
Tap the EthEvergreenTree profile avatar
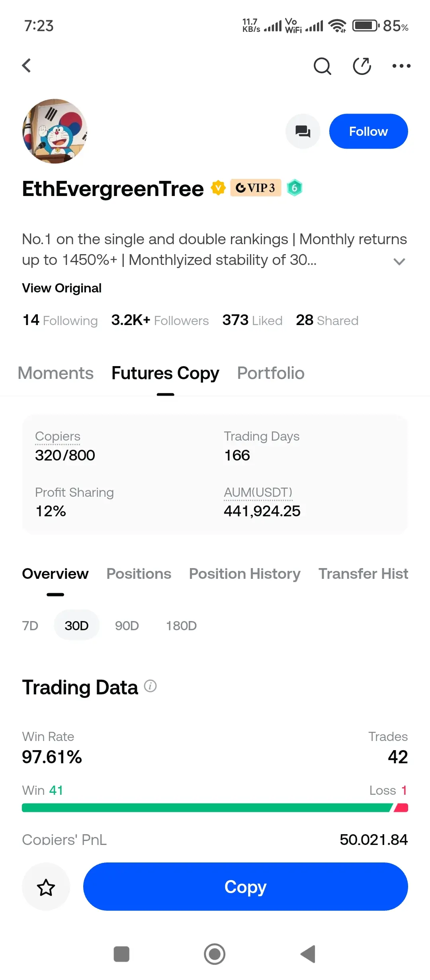[x=55, y=131]
